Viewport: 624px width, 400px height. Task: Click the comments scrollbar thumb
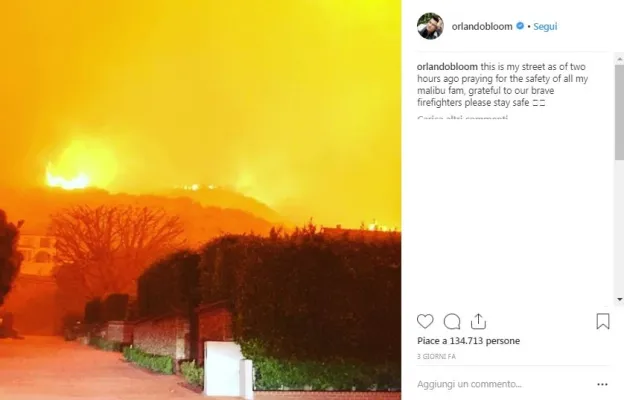pos(619,113)
